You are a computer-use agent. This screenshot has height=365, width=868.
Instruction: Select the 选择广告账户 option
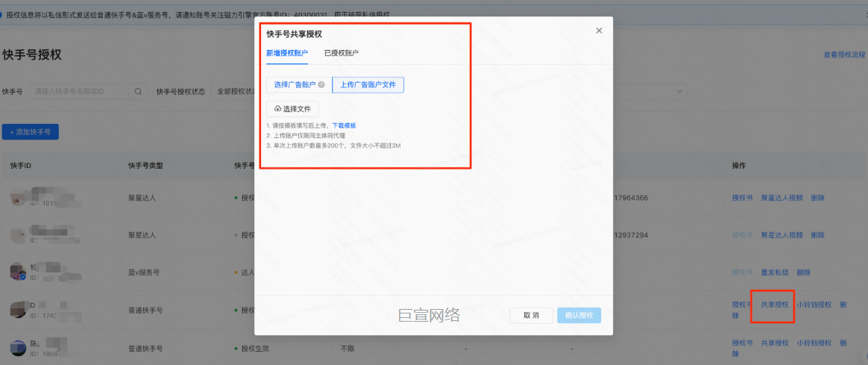coord(298,85)
